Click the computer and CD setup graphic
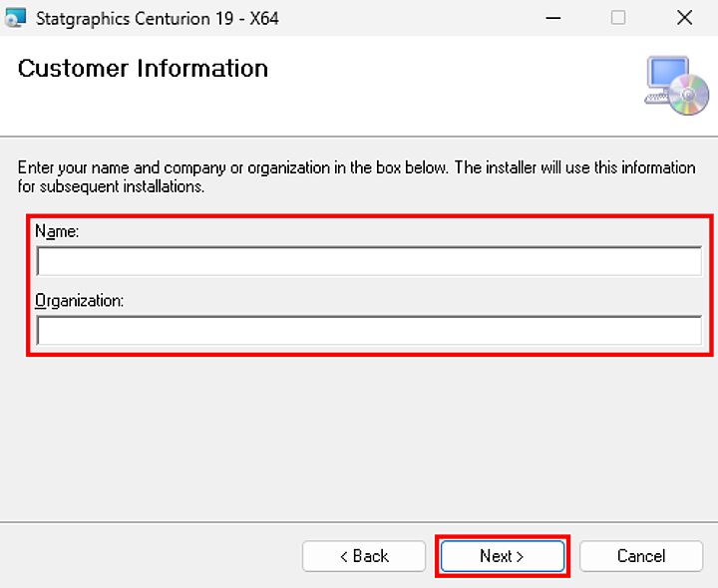This screenshot has width=718, height=588. click(676, 86)
